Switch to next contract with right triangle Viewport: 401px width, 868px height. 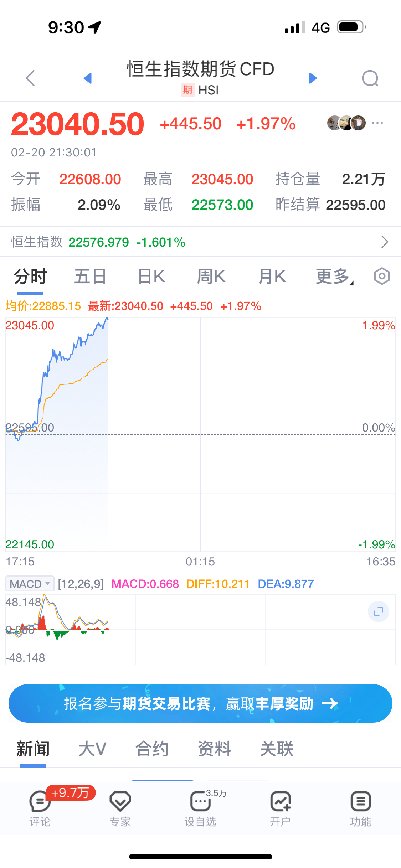pos(313,78)
